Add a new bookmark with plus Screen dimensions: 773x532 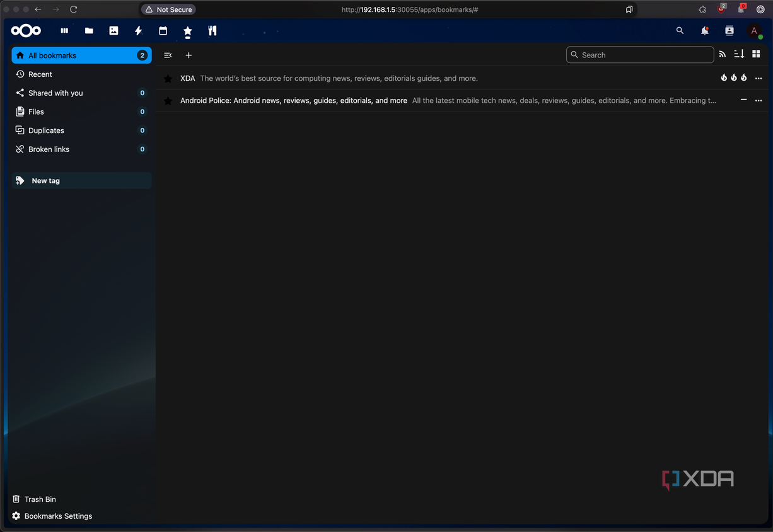tap(189, 55)
